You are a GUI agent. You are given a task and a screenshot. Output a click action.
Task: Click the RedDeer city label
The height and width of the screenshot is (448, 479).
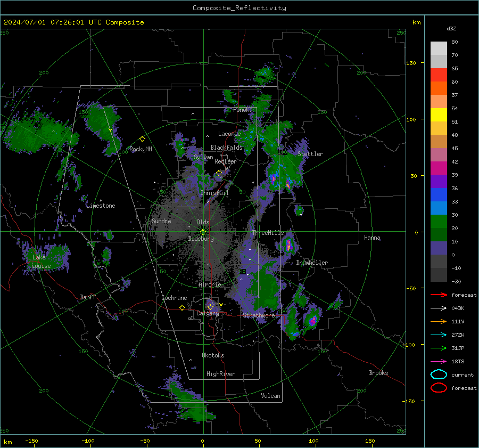point(226,161)
